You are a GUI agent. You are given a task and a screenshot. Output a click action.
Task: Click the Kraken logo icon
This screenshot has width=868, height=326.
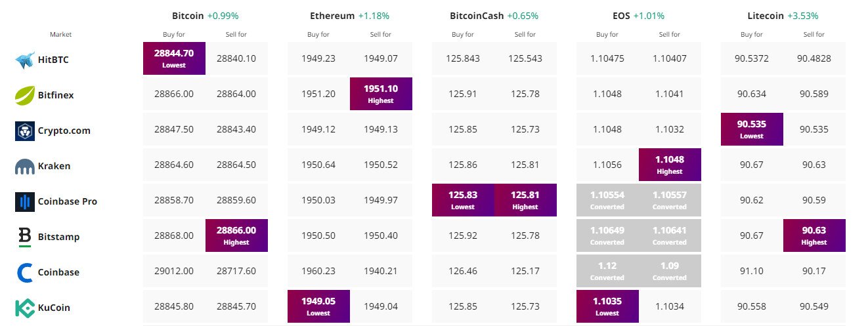pyautogui.click(x=25, y=167)
